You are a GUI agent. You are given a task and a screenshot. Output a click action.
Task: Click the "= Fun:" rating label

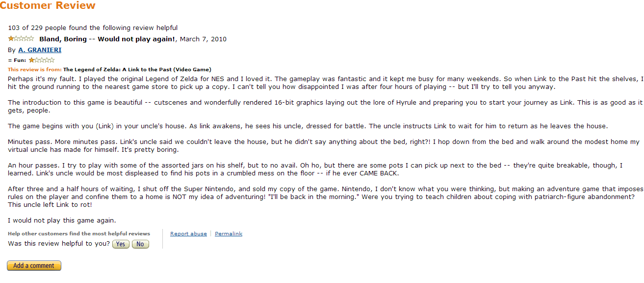tap(17, 60)
